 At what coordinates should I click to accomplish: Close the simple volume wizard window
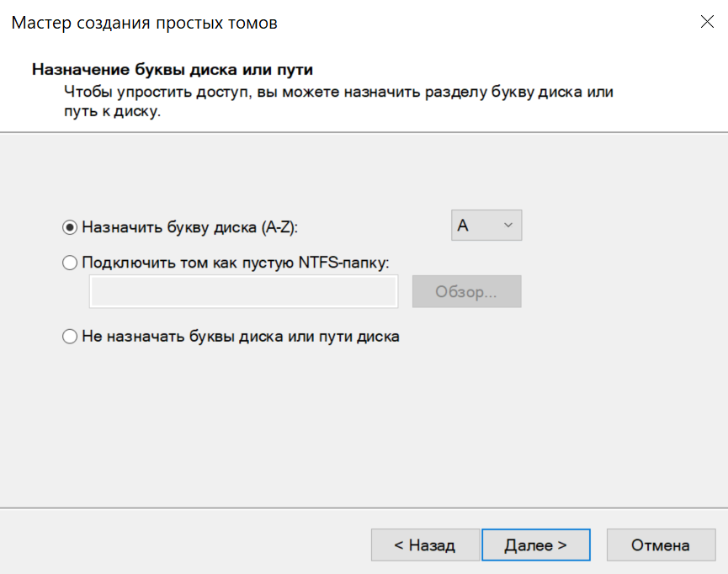[x=707, y=23]
